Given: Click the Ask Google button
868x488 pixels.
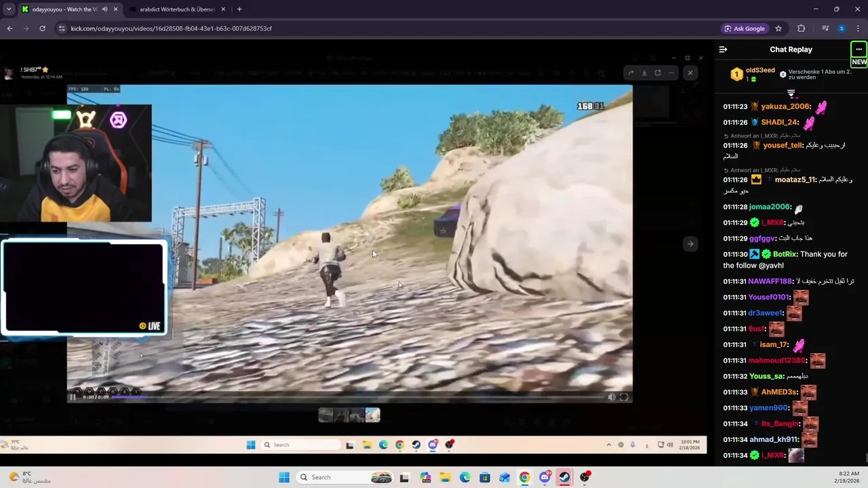Looking at the screenshot, I should [745, 28].
